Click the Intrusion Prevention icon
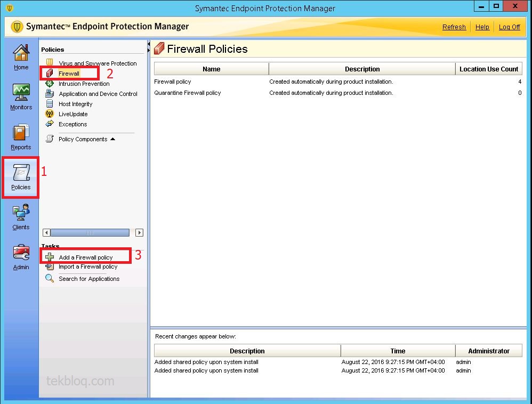The image size is (532, 404). click(50, 84)
